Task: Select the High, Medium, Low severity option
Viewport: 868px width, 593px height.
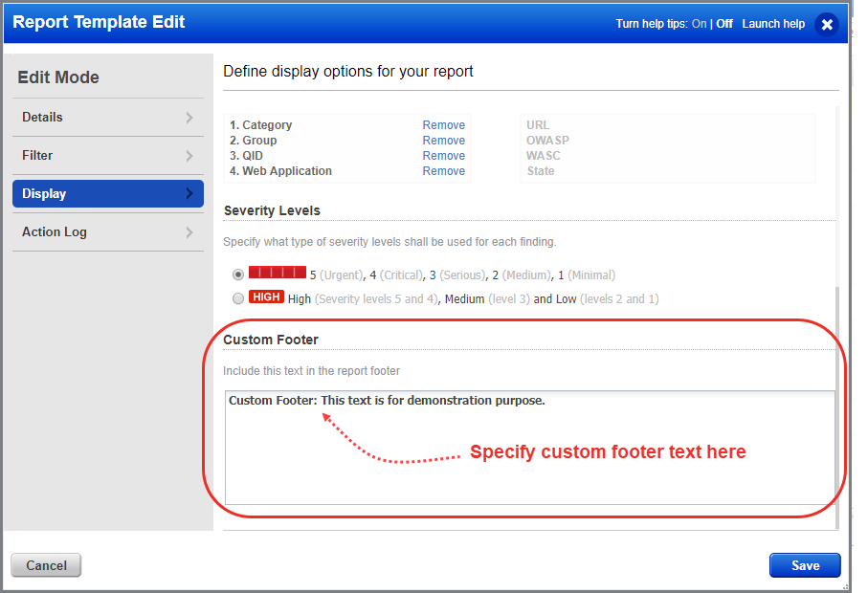Action: pos(237,296)
